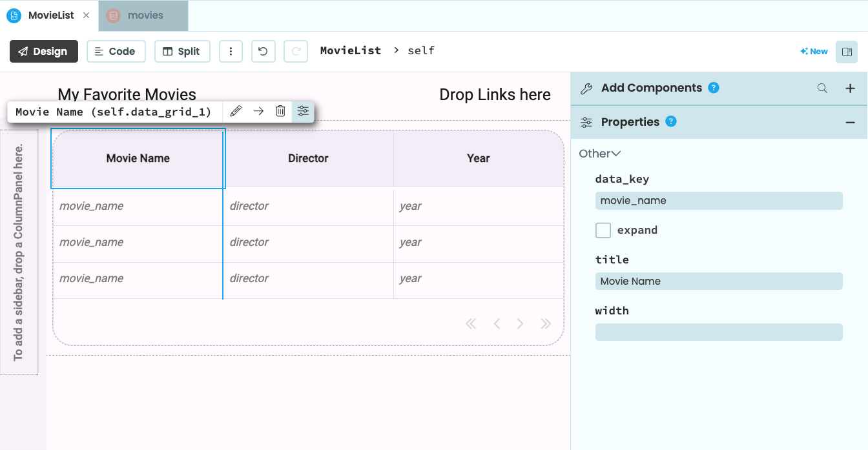The image size is (868, 450).
Task: Click the width input field
Action: point(718,332)
